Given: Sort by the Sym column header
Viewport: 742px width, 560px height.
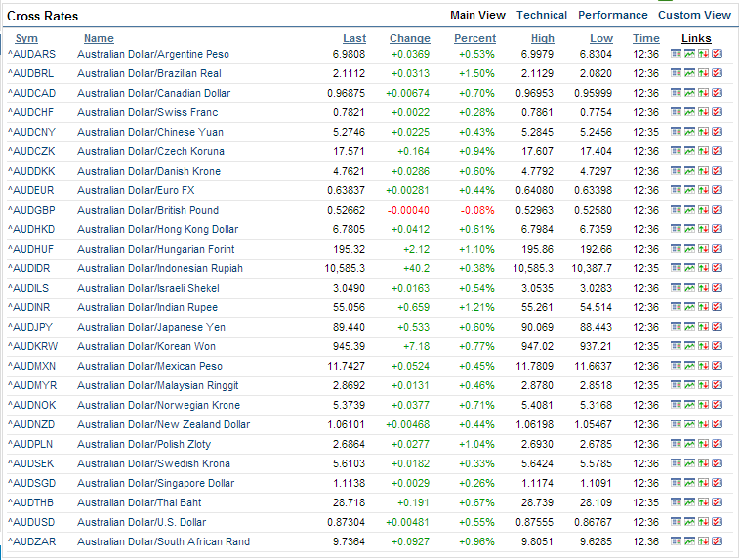Looking at the screenshot, I should [x=26, y=38].
